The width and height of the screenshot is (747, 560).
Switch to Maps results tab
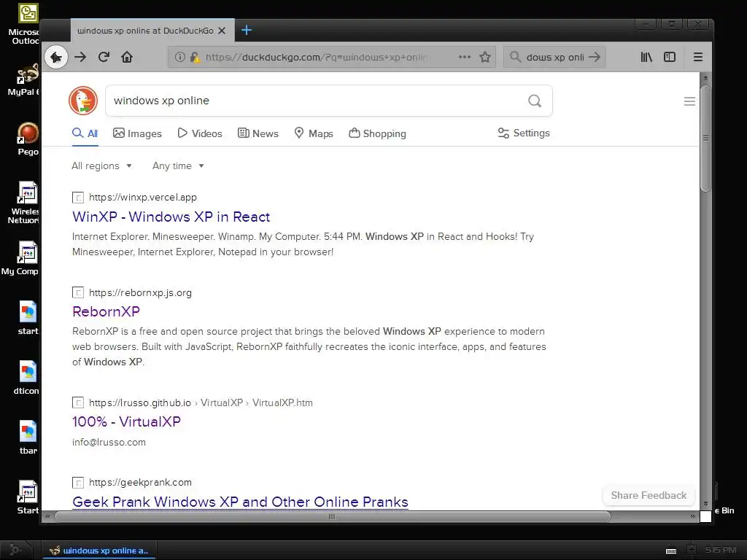pos(314,133)
